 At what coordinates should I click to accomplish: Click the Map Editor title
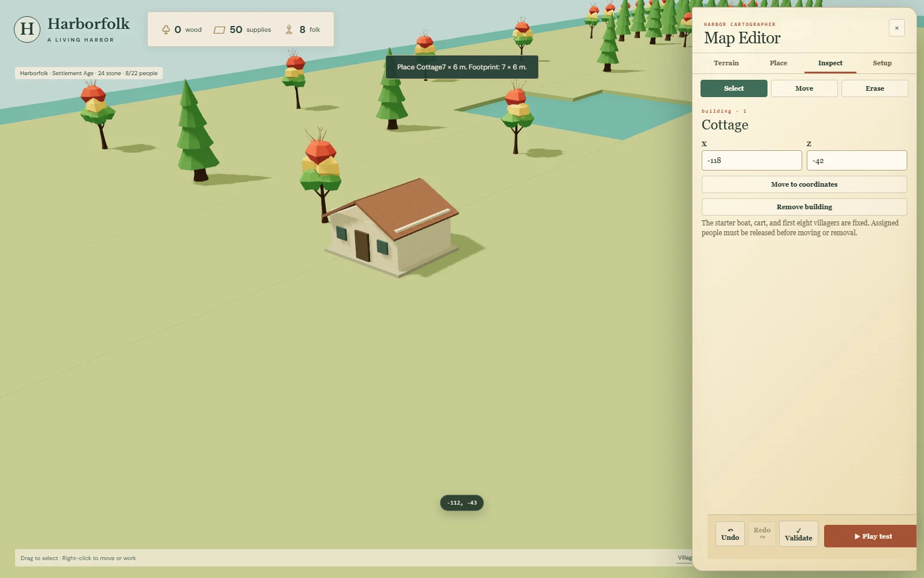742,38
